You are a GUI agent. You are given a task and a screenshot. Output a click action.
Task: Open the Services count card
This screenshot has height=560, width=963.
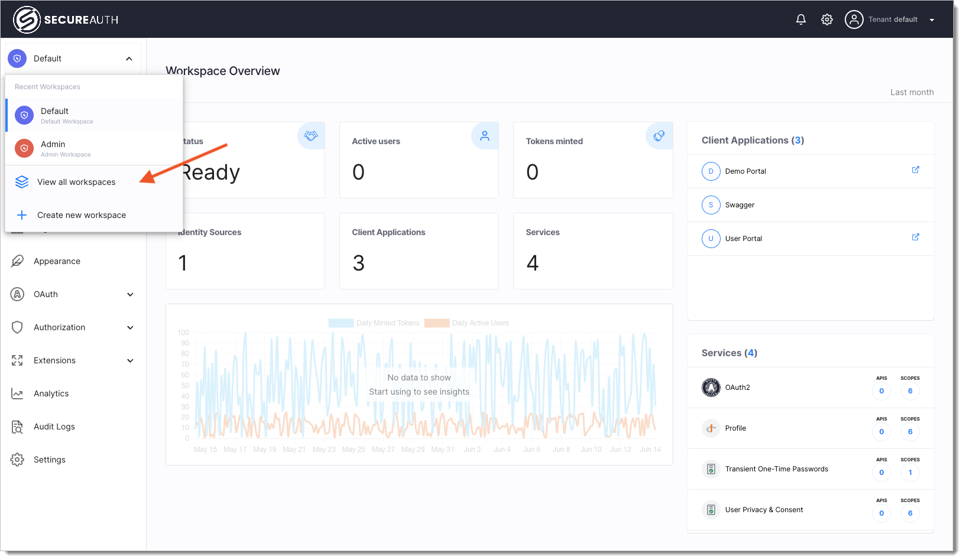point(593,251)
